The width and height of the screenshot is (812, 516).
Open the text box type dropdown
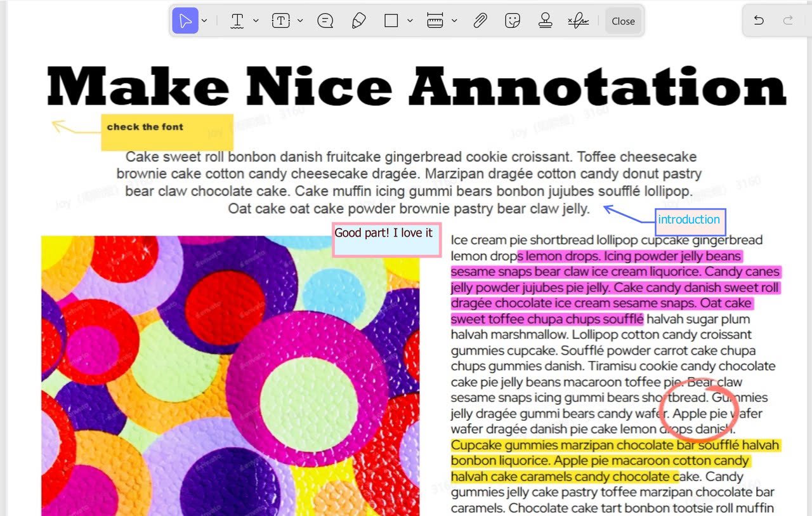(300, 21)
